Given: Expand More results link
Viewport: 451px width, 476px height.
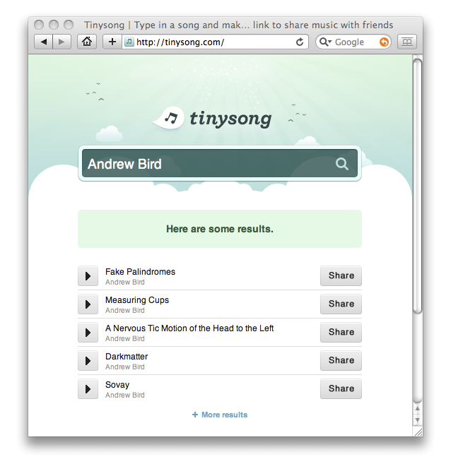Looking at the screenshot, I should [x=220, y=415].
